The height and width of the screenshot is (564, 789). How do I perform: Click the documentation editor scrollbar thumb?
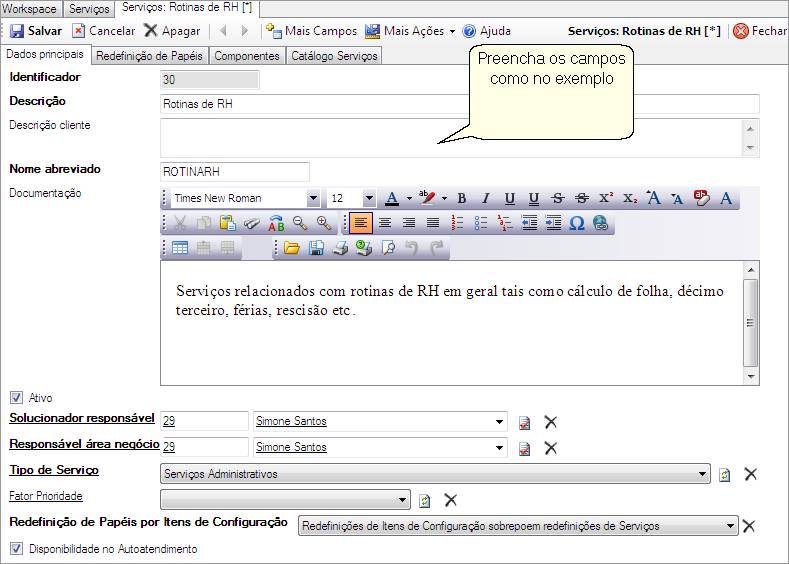[x=750, y=323]
